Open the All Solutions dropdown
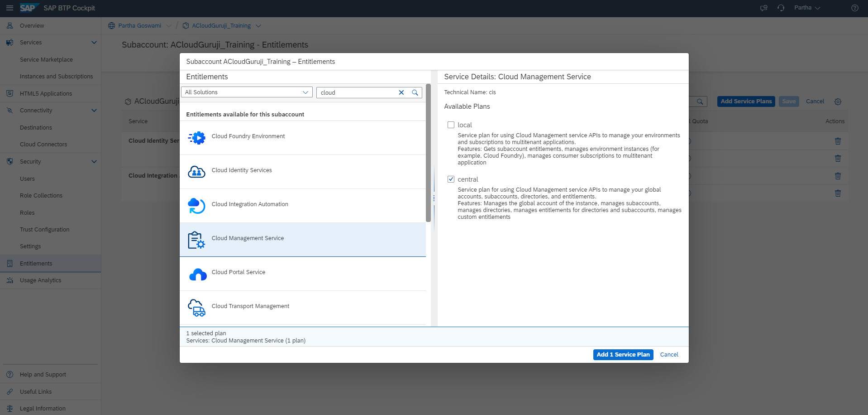 [x=247, y=92]
